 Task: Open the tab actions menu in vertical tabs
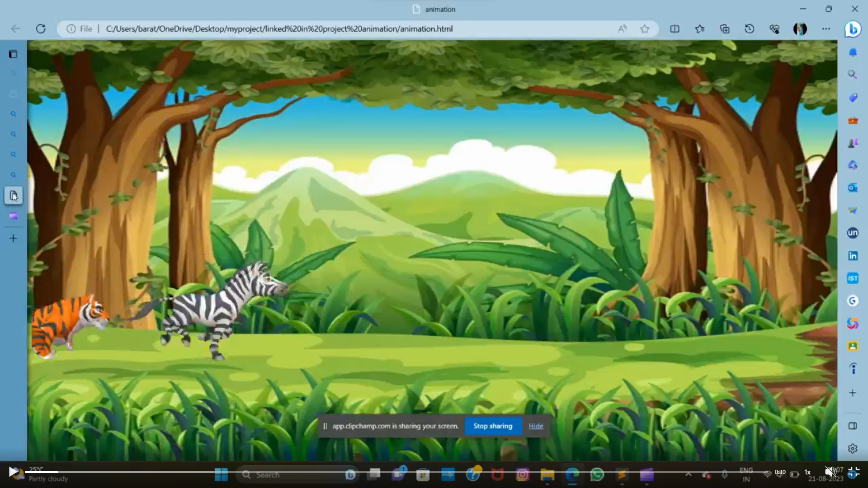click(x=13, y=54)
